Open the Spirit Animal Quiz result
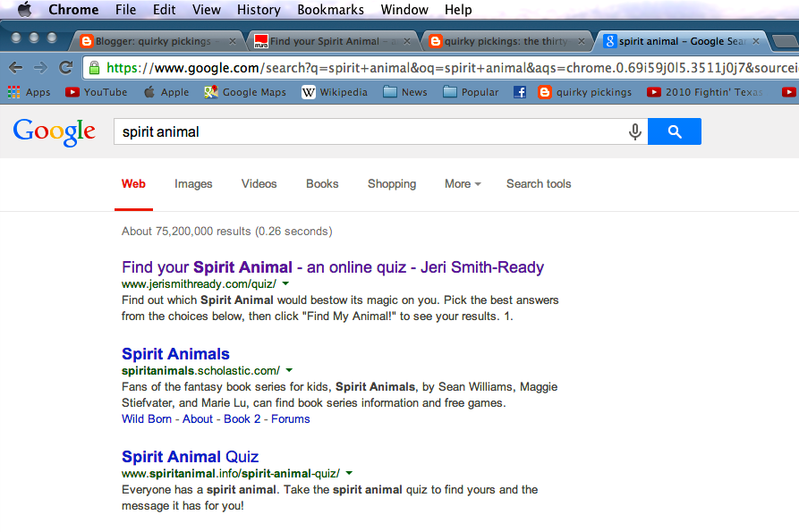799x532 pixels. click(190, 457)
